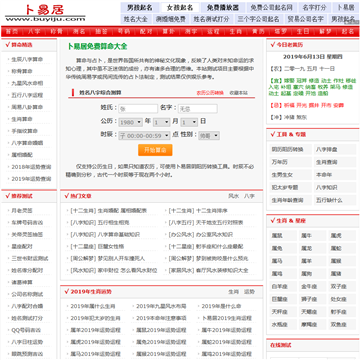Open 车牌号码吉凶 sidebar link
This screenshot has width=360, height=360.
[x=27, y=222]
